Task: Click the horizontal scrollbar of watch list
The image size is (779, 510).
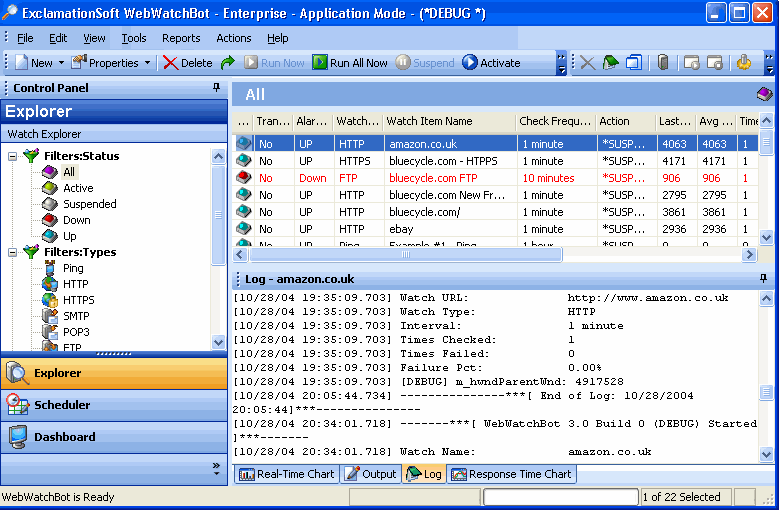Action: (x=405, y=254)
